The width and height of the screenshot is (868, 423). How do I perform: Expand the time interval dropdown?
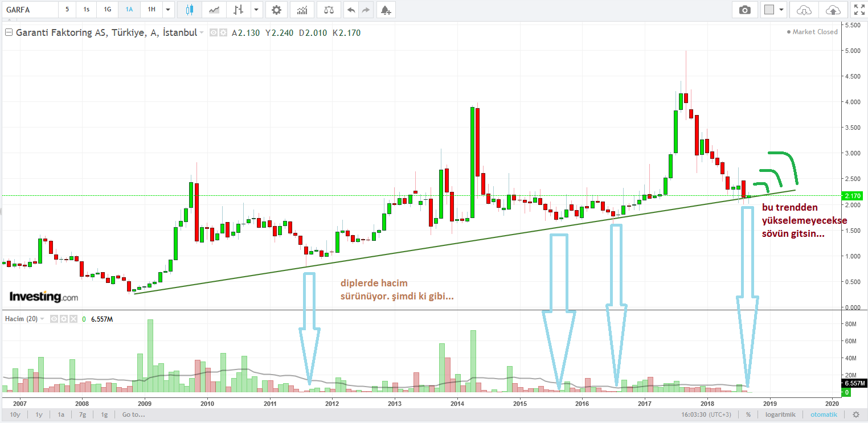coord(168,10)
